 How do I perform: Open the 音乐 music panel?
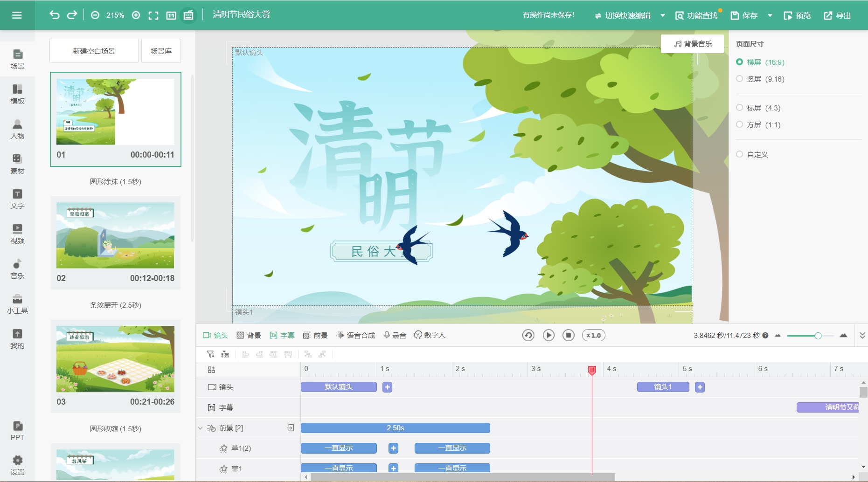17,269
